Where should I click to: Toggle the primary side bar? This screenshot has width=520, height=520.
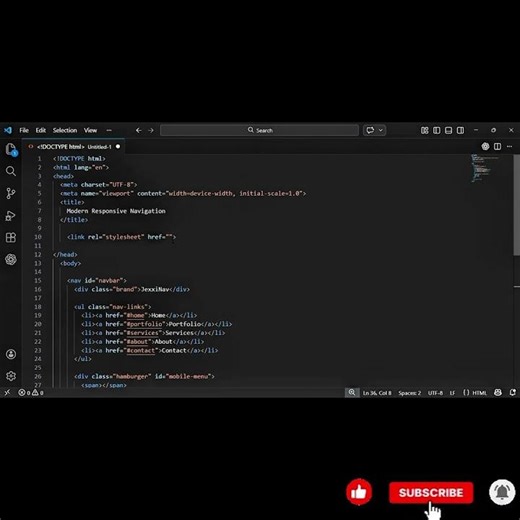[436, 130]
